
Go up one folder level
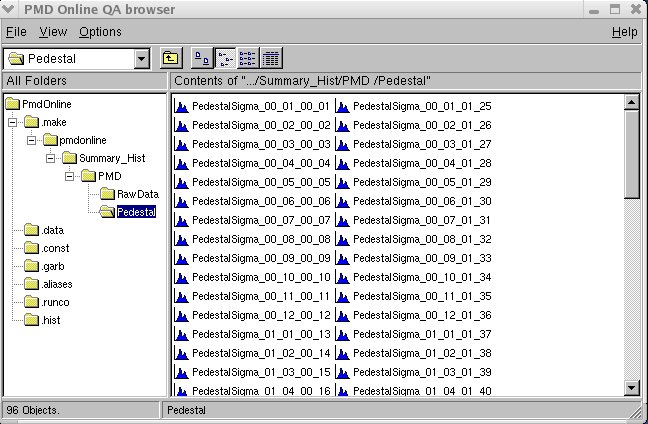pyautogui.click(x=171, y=58)
